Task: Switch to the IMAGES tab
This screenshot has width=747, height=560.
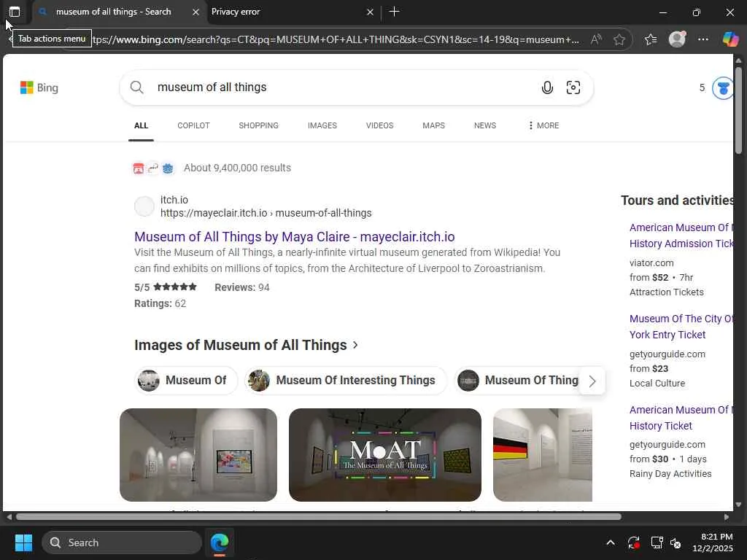Action: coord(322,125)
